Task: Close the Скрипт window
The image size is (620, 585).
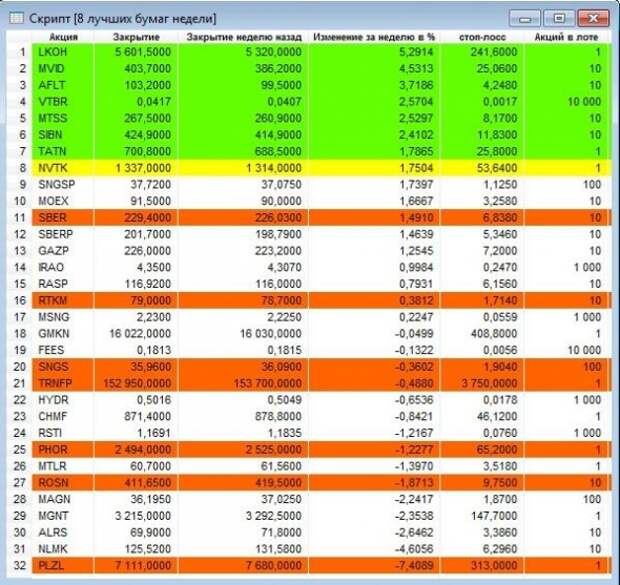Action: coord(593,19)
